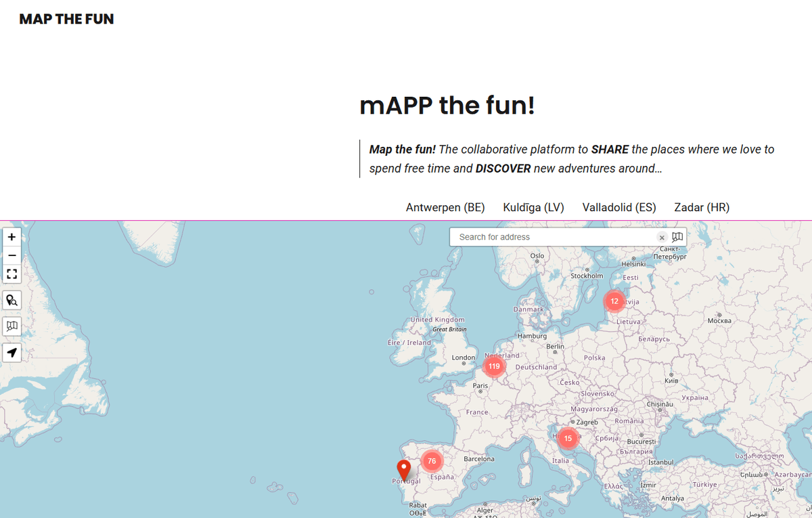Click the France label on map

[477, 412]
